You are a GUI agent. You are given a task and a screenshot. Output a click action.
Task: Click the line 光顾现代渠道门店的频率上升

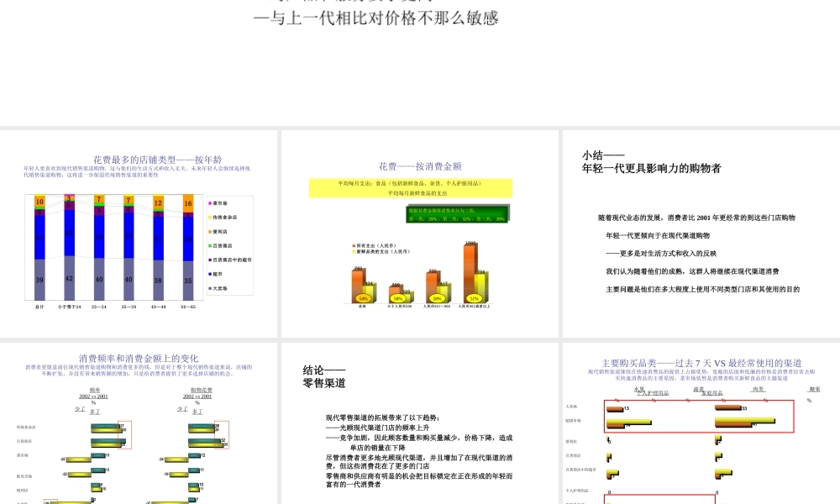tap(378, 428)
